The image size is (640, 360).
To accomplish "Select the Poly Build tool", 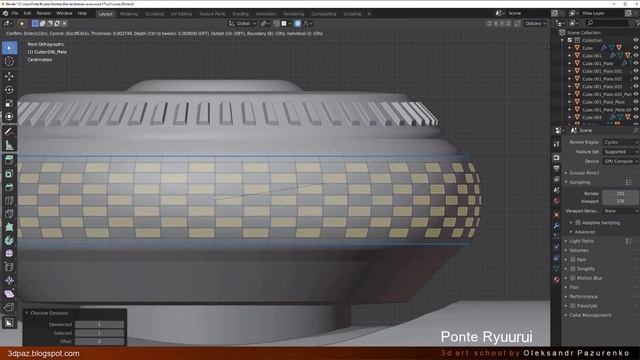I will point(9,227).
